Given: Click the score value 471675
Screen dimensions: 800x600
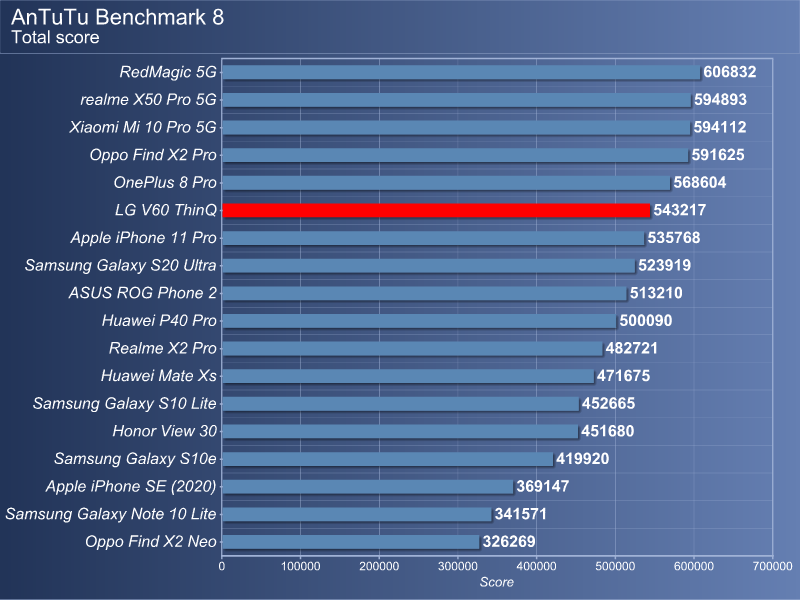Looking at the screenshot, I should [623, 376].
